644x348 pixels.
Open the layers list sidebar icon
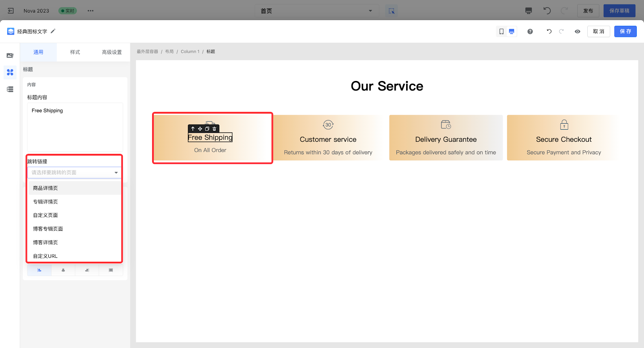point(10,89)
